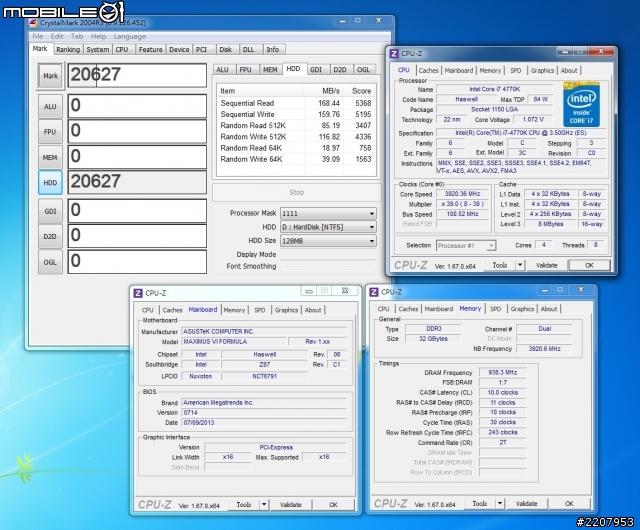Image resolution: width=640 pixels, height=530 pixels.
Task: Run the GDI benchmark button
Action: pos(50,211)
